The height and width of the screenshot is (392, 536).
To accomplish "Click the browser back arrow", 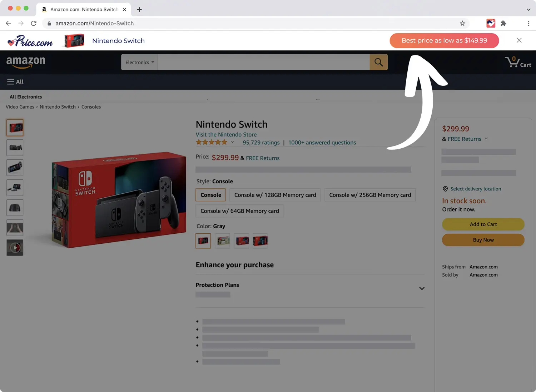I will click(x=8, y=23).
